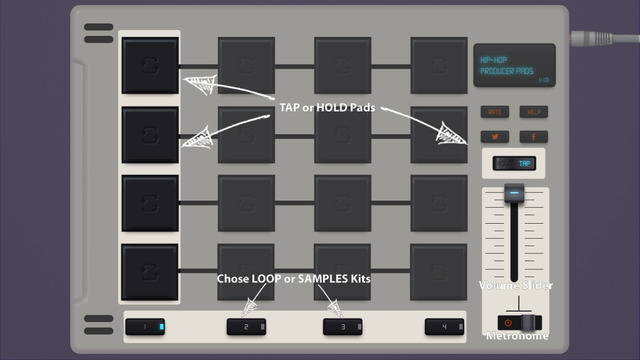The image size is (640, 360).
Task: Open the RATE button
Action: [x=495, y=112]
